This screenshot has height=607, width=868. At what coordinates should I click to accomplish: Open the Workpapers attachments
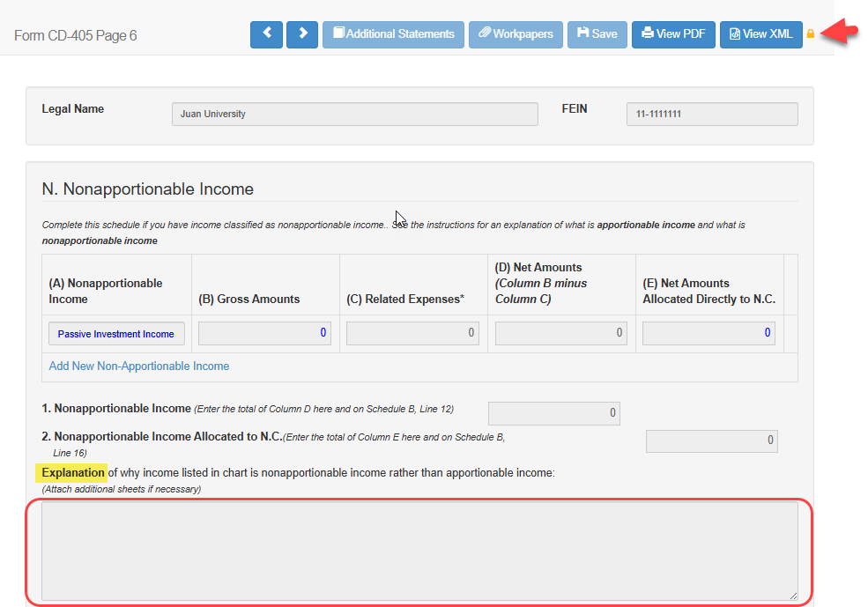click(x=516, y=34)
